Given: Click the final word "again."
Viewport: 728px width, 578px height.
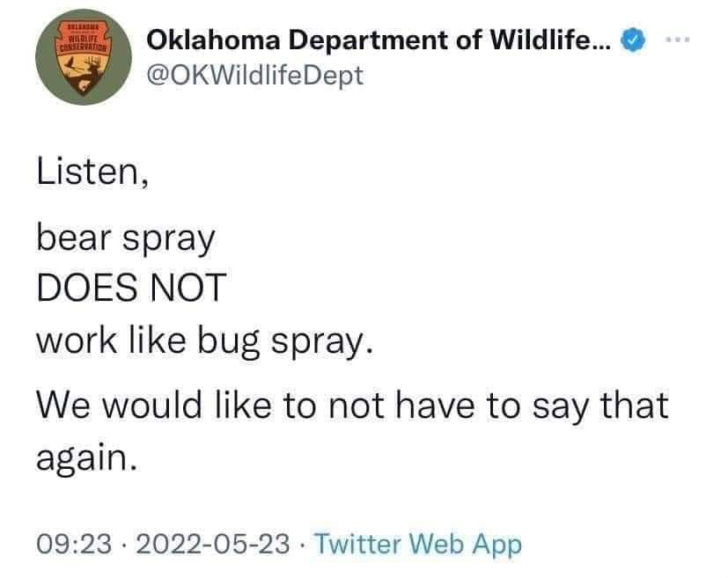Looking at the screenshot, I should point(87,459).
